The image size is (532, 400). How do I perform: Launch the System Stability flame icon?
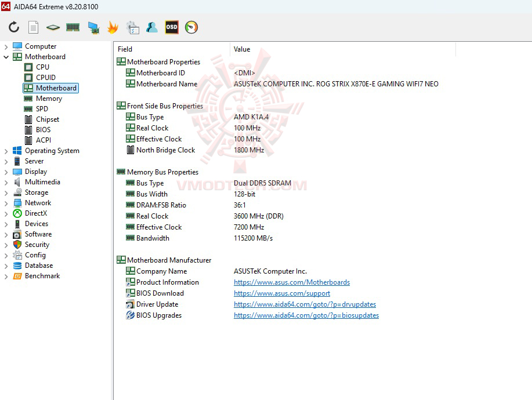click(113, 27)
